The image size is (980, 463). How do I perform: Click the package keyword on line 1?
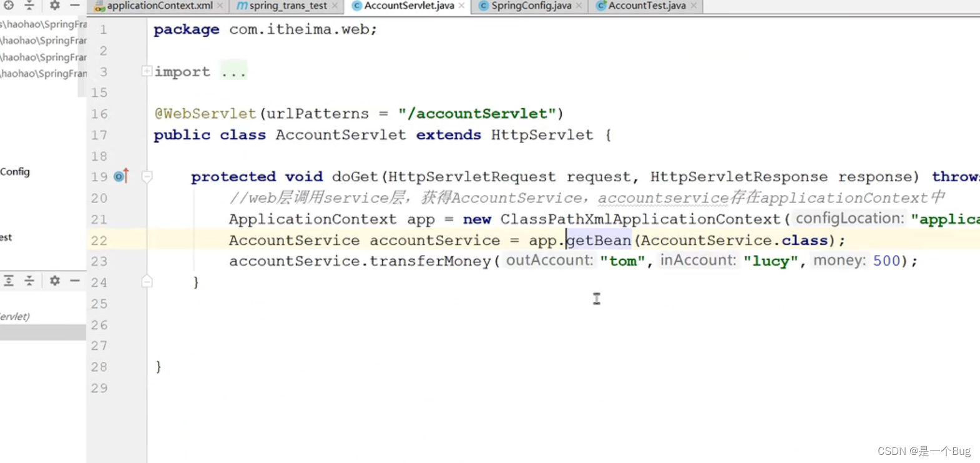[x=187, y=29]
